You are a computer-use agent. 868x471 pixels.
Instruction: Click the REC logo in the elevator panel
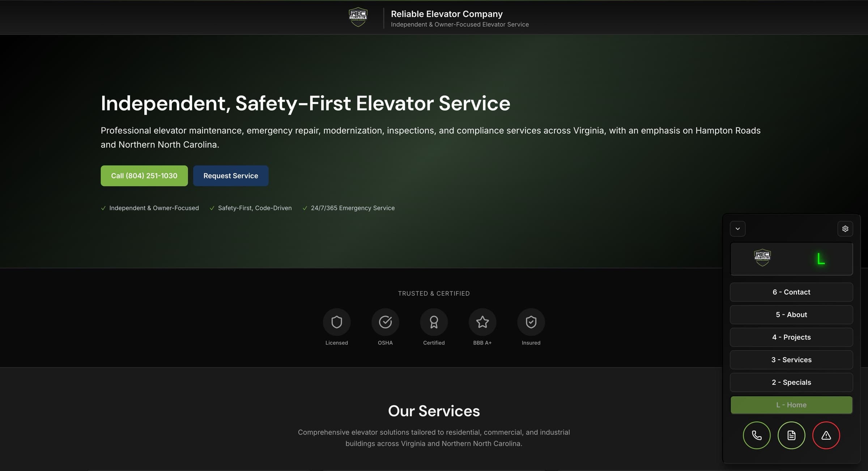coord(762,258)
